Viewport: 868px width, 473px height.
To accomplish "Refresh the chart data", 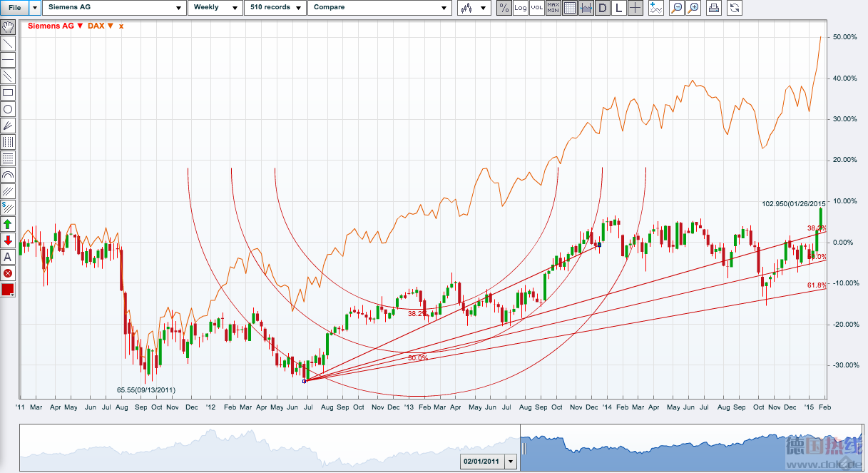I will pyautogui.click(x=734, y=8).
